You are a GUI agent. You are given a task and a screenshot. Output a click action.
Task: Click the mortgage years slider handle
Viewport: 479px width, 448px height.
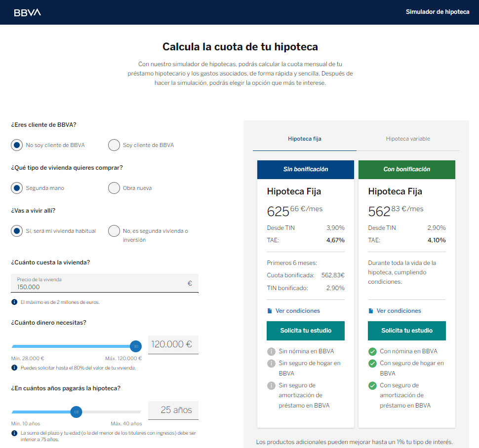[x=76, y=412]
